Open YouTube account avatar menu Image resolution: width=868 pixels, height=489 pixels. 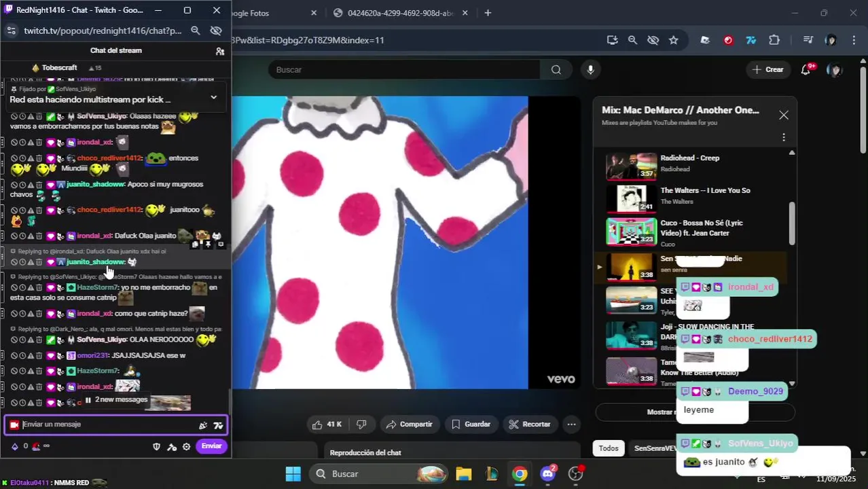coord(835,69)
